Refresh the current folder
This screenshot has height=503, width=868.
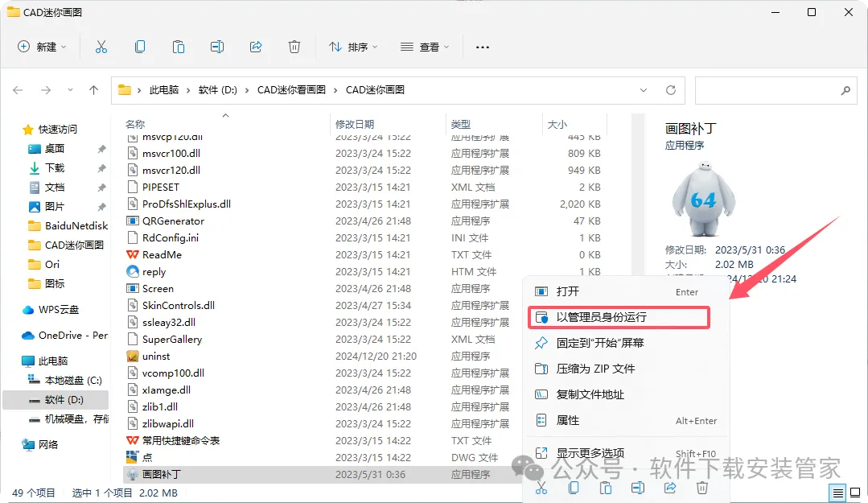(671, 90)
